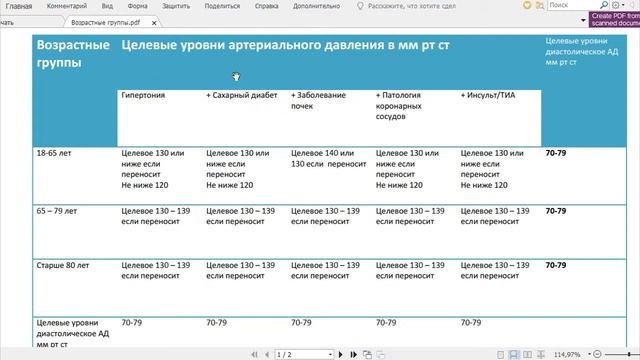Switch to single page view mode

pyautogui.click(x=500, y=354)
